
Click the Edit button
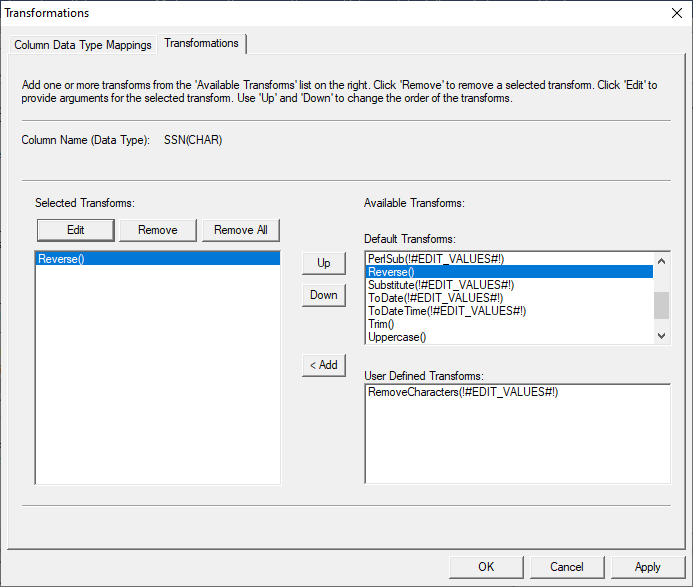pos(76,230)
